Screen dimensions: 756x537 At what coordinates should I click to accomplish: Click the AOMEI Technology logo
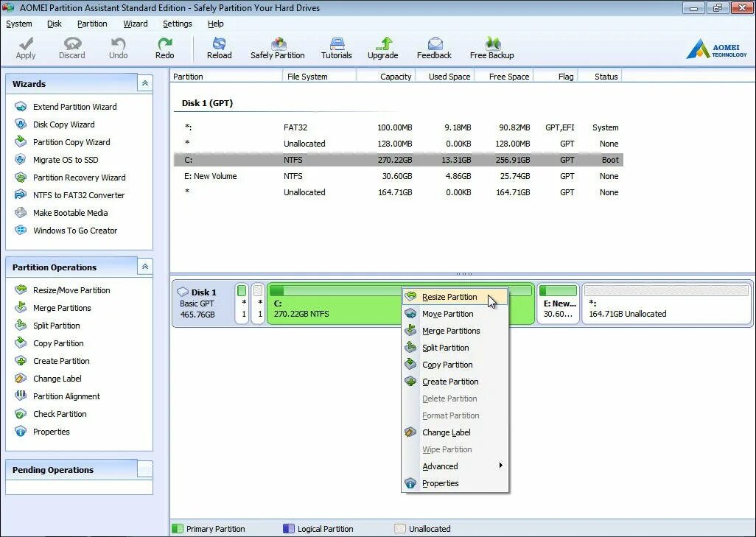(716, 49)
